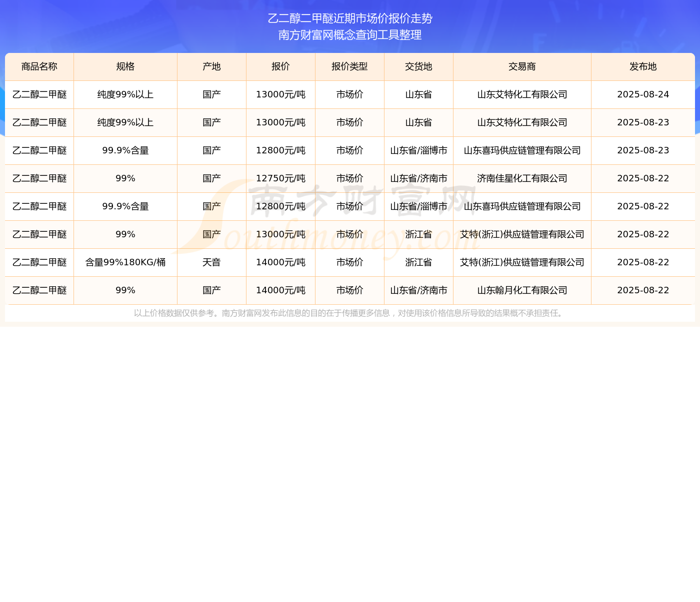Viewport: 700px width, 602px height.
Task: Click 艾特(浙江)供应链管理有限公司 in the 13000元/吨 row
Action: (x=522, y=234)
